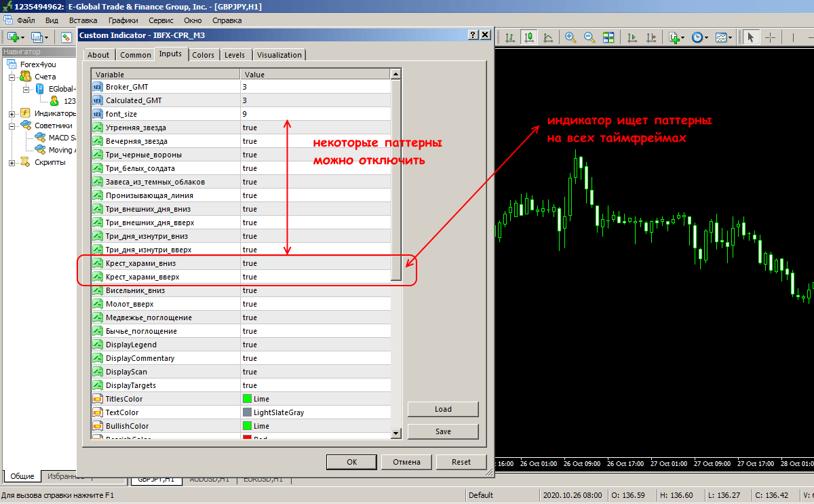Image resolution: width=814 pixels, height=504 pixels.
Task: Switch to bar chart view icon
Action: tap(509, 37)
